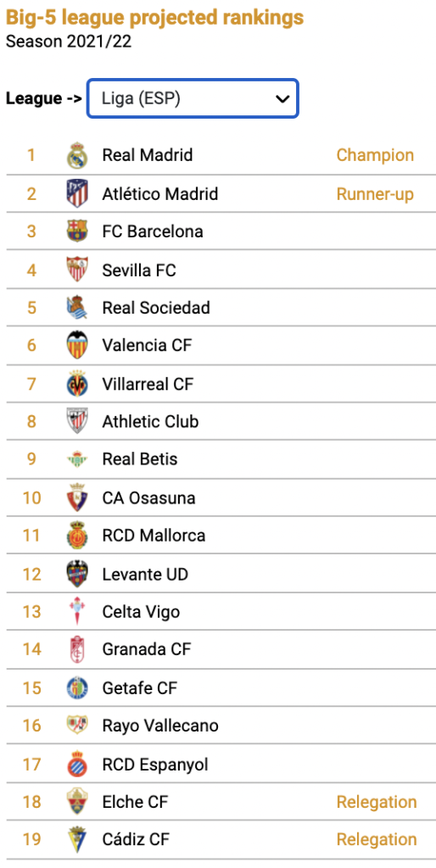Click the Villarreal CF yellow crest
The width and height of the screenshot is (436, 868).
(x=77, y=384)
